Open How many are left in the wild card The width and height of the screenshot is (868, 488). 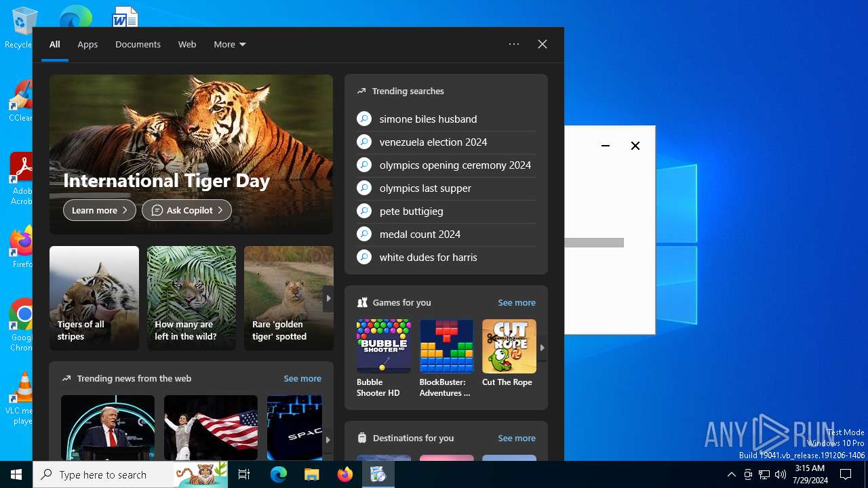(192, 298)
